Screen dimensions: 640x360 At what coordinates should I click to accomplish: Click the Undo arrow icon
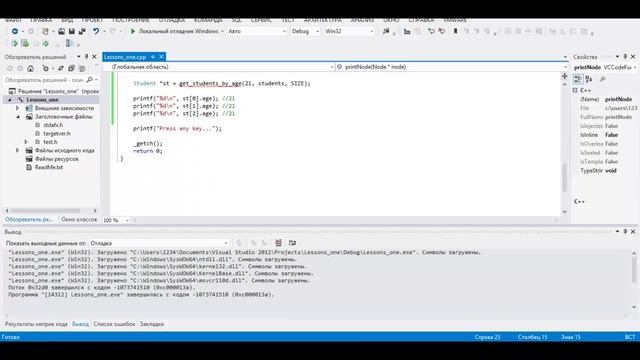tap(96, 31)
